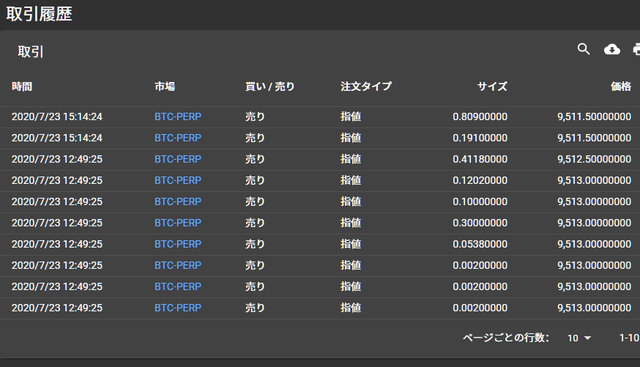Click 指値 in the 0.10000000 row
The image size is (640, 367).
[351, 202]
